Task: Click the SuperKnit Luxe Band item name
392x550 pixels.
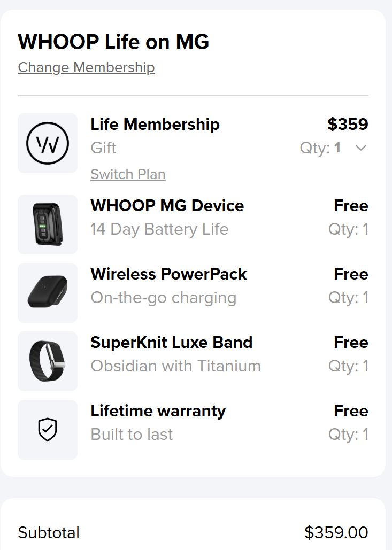Action: (x=171, y=343)
